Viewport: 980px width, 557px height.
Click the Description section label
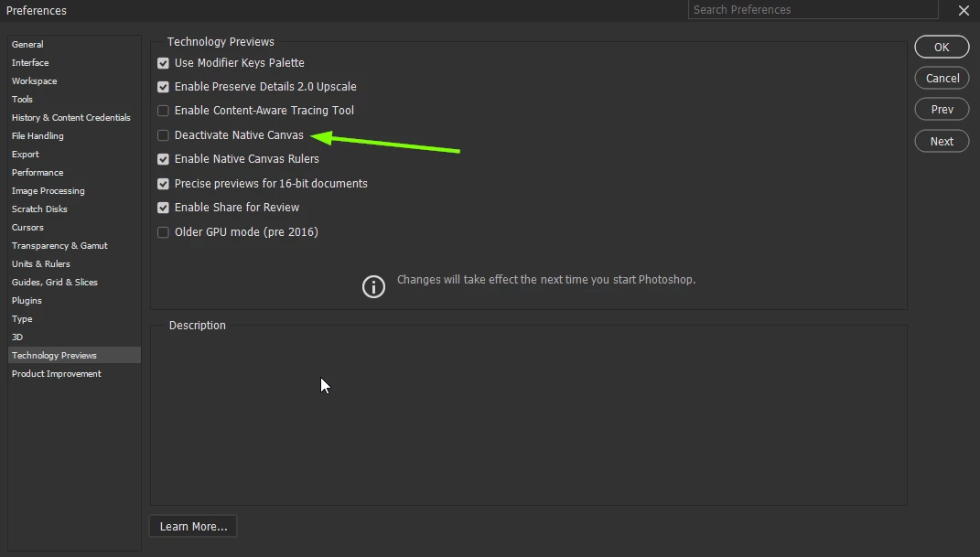198,326
